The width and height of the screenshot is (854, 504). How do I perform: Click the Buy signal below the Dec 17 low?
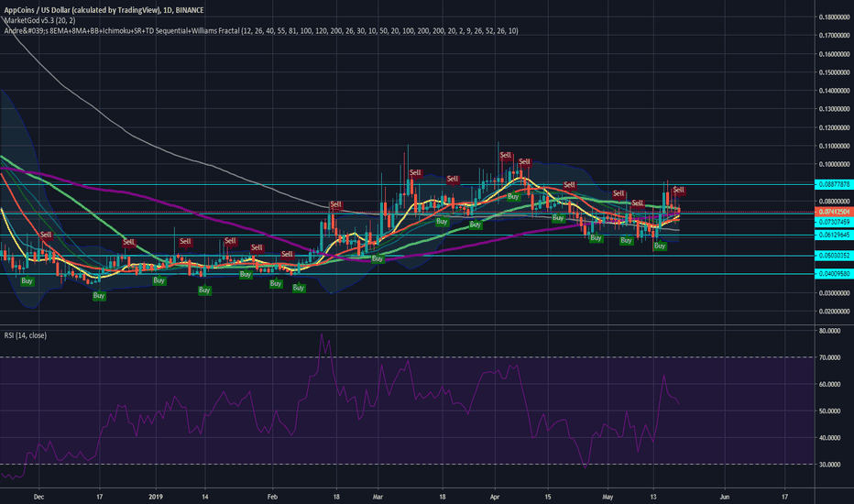pos(99,295)
